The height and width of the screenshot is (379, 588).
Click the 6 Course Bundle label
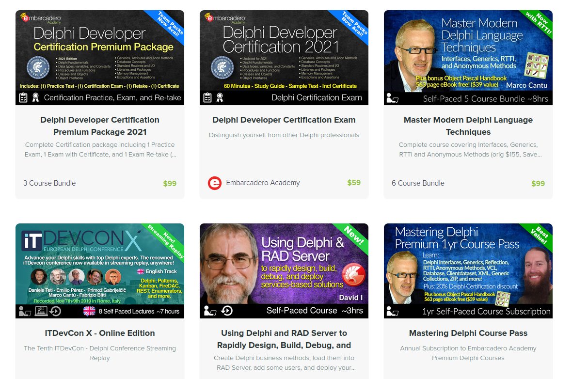[418, 183]
